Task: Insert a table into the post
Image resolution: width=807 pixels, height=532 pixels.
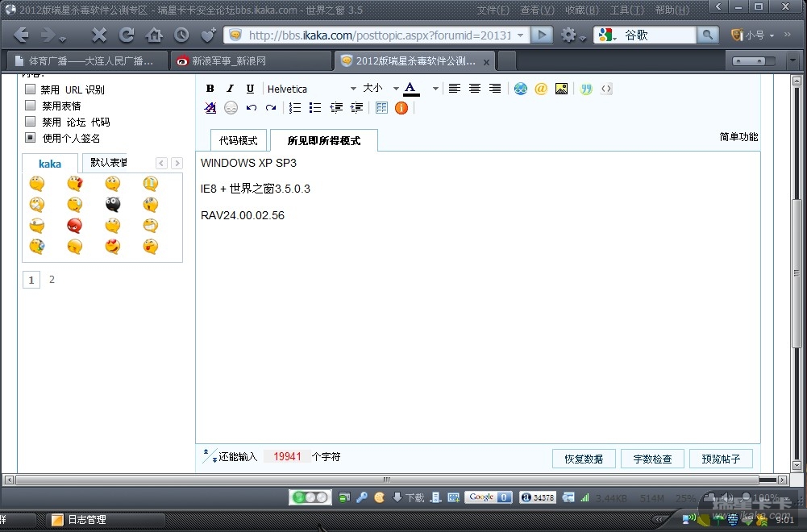Action: 381,107
